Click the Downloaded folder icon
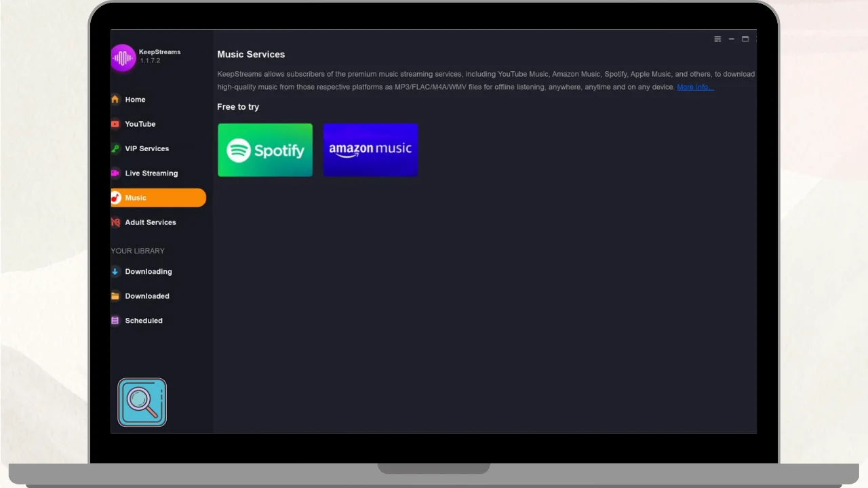 pos(115,296)
